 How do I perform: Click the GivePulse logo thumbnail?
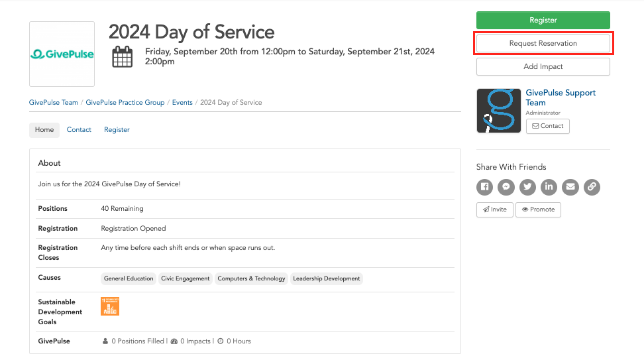point(62,54)
